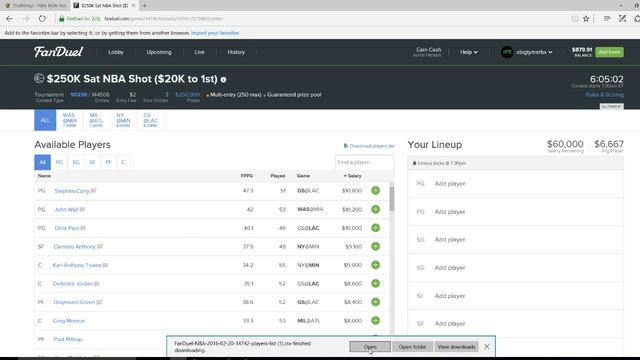Reload the page with refresh icon
The image size is (640, 360).
42,19
